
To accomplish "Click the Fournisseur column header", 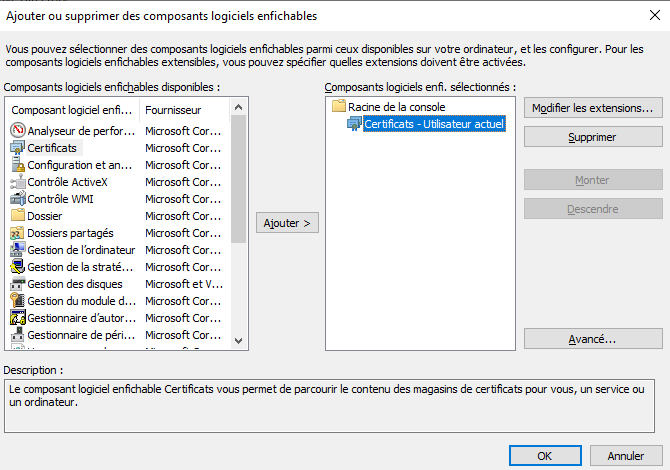I will pyautogui.click(x=184, y=109).
